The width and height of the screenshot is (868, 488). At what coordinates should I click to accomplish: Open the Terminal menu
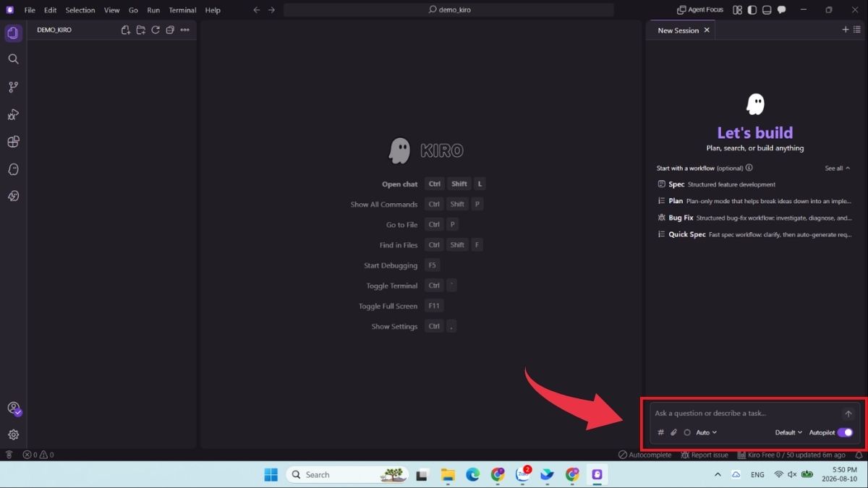(x=182, y=10)
